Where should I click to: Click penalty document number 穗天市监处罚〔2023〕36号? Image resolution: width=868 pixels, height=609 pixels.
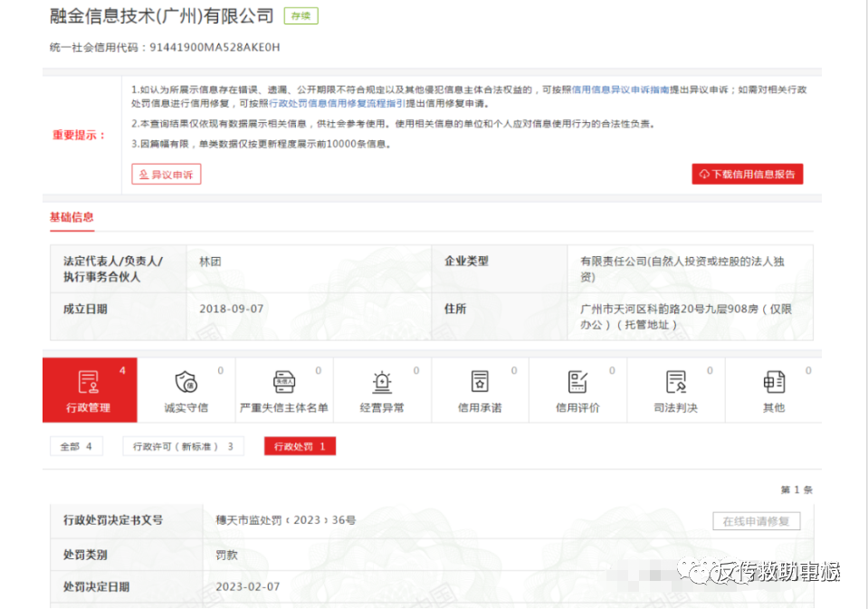(286, 520)
